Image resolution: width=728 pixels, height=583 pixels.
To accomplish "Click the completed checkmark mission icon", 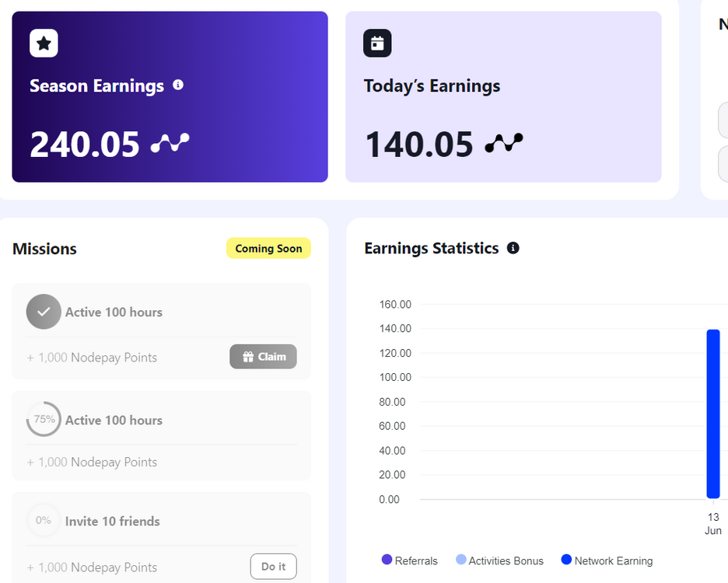I will [44, 312].
